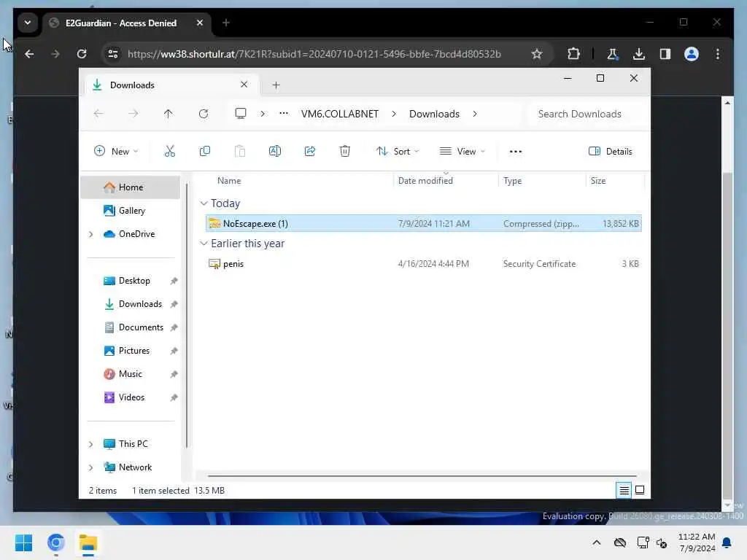Go back in the Chrome browser
Image resolution: width=747 pixels, height=560 pixels.
coord(29,54)
